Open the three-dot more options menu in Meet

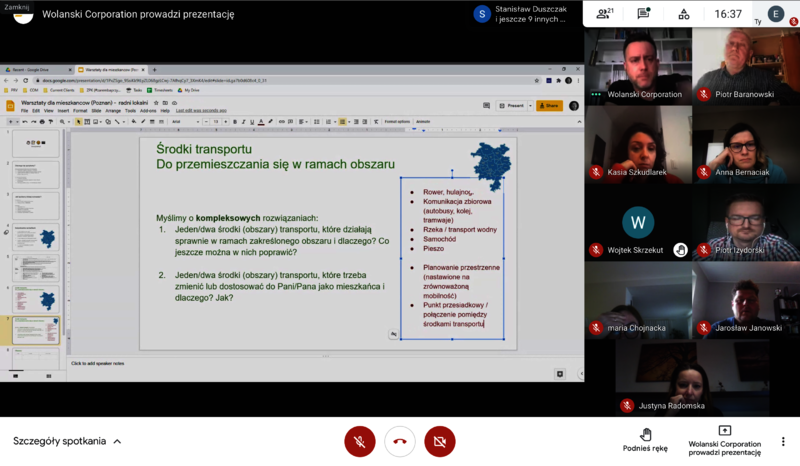783,442
